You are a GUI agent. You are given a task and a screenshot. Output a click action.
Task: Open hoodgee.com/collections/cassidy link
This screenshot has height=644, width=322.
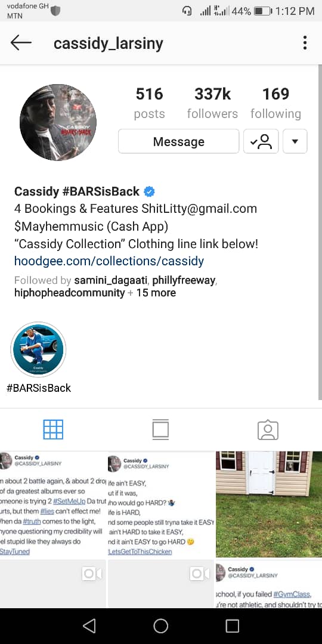(x=109, y=261)
